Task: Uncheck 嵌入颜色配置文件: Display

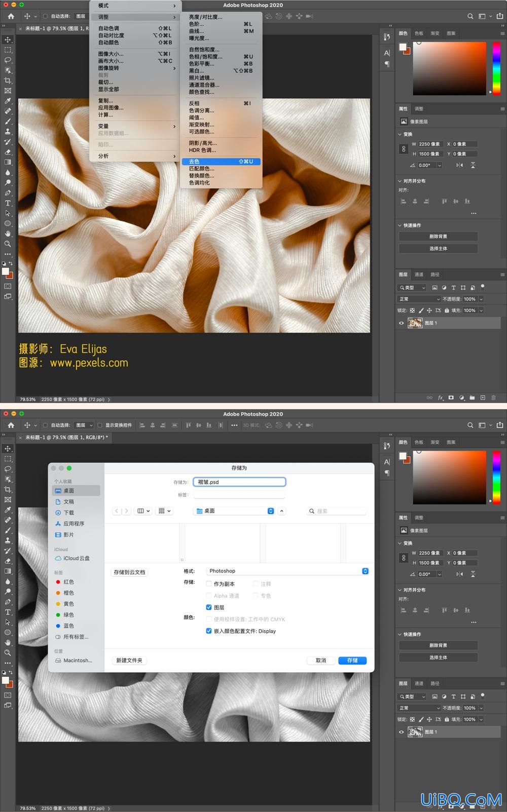Action: (x=209, y=631)
